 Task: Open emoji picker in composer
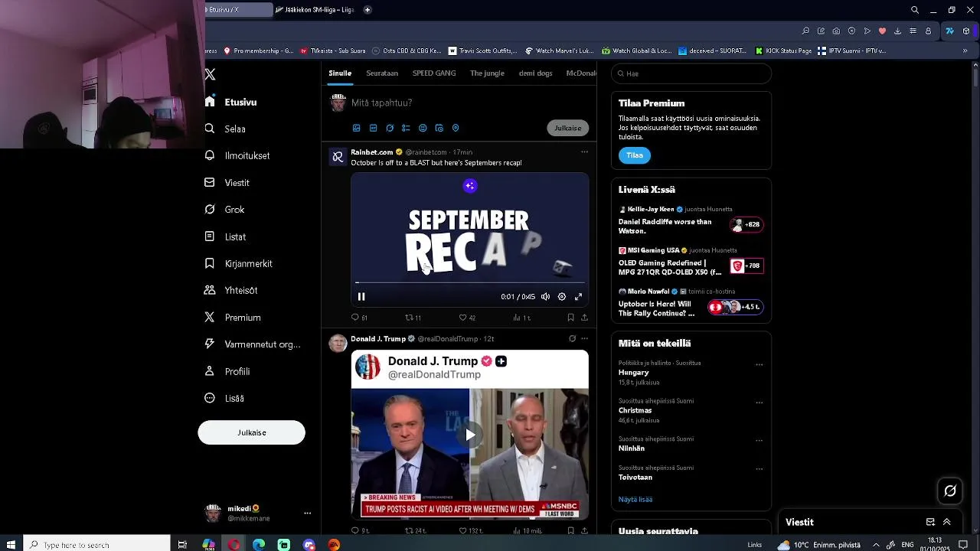(x=423, y=128)
